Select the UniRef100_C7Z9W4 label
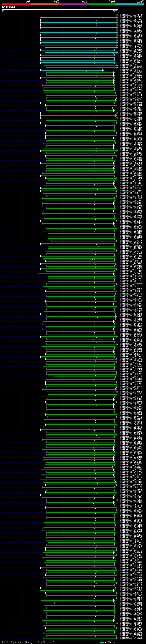This screenshot has width=146, height=644. click(131, 206)
